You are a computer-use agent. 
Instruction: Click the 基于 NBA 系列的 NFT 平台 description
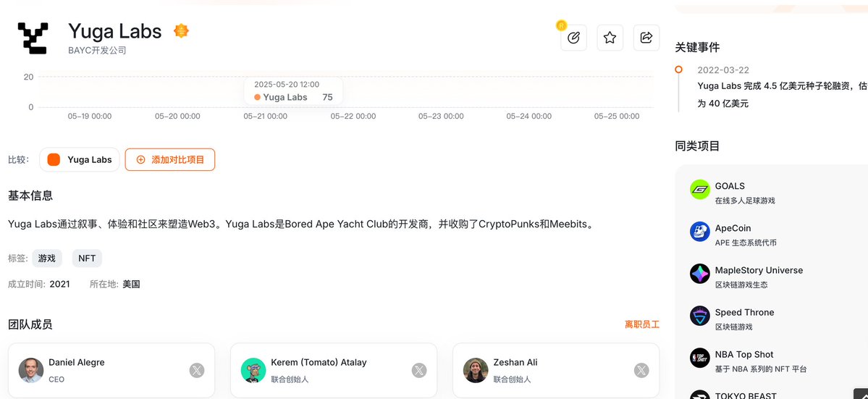[761, 369]
